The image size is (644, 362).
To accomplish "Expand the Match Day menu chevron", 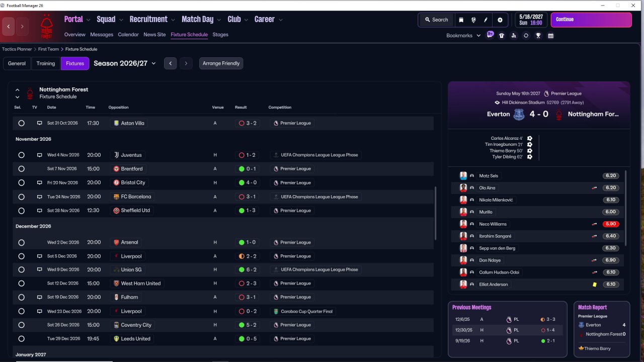I will 219,20.
